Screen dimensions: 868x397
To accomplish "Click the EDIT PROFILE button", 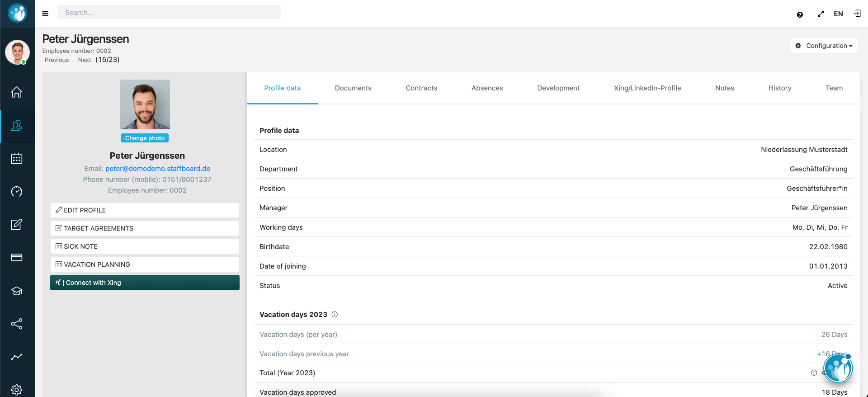I will tap(145, 210).
